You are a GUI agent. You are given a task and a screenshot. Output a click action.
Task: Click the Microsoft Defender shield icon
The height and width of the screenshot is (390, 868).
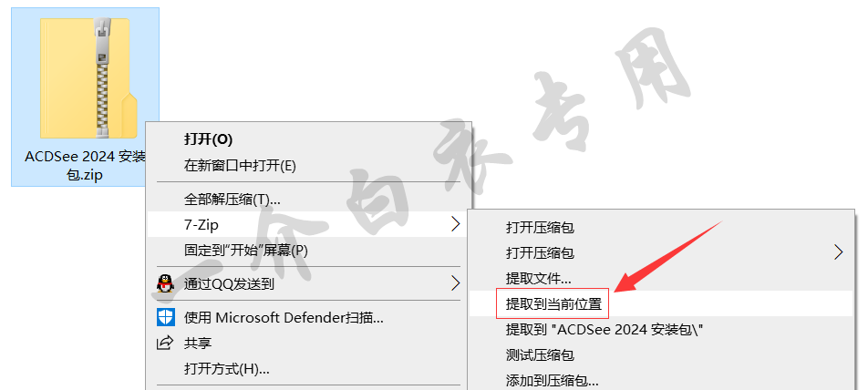click(165, 317)
